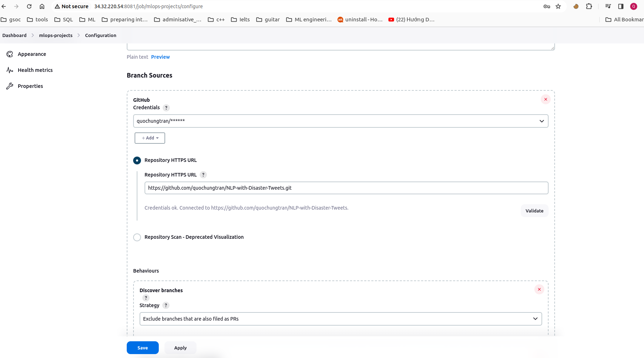Image resolution: width=644 pixels, height=358 pixels.
Task: Remove Discover branches behaviour with red X
Action: point(539,289)
